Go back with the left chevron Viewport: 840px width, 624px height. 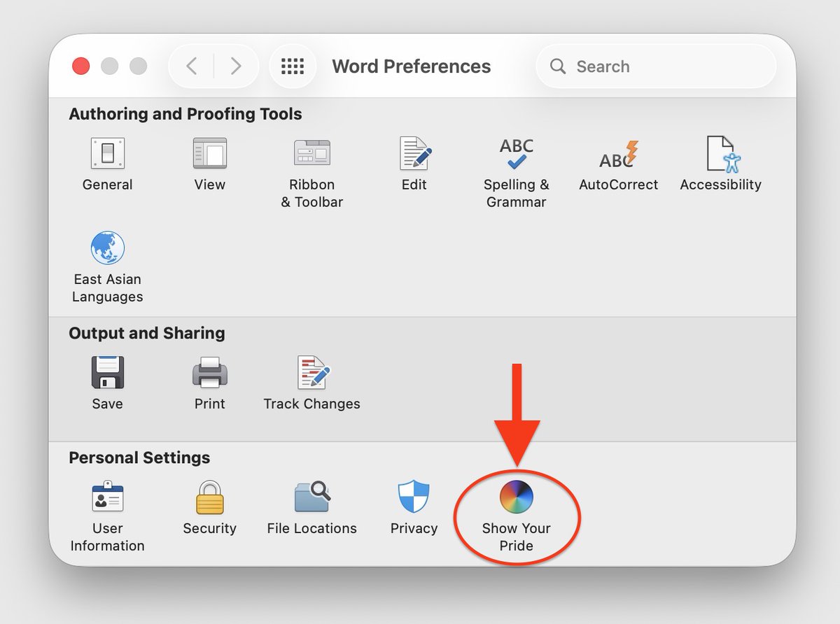[x=191, y=66]
